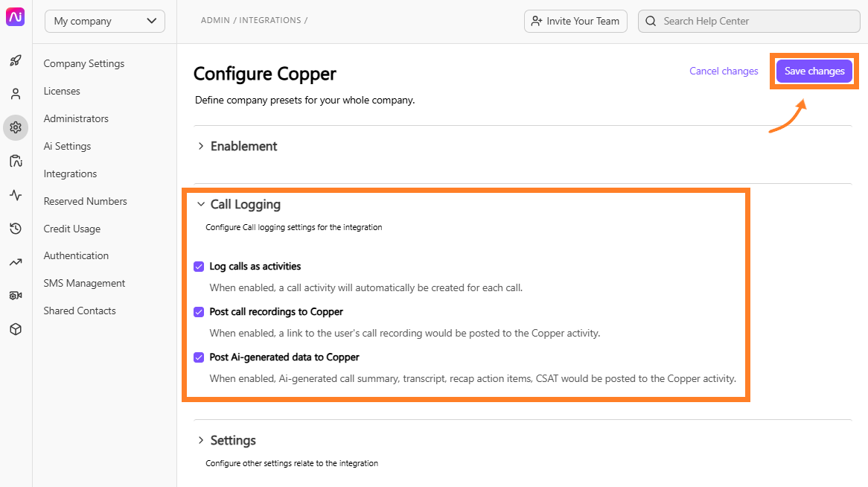This screenshot has height=487, width=868.
Task: Open the trending analytics arrow icon
Action: (16, 262)
